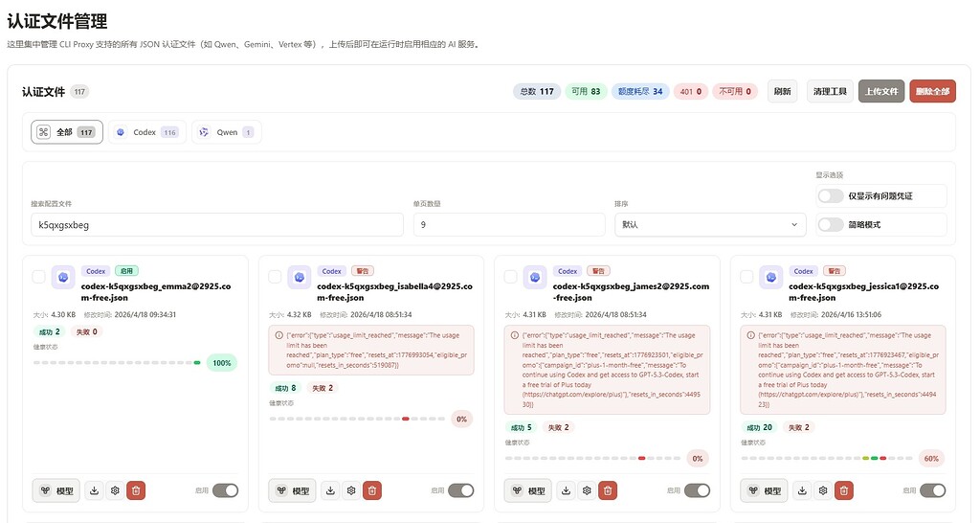Open settings for emma2 card
Viewport: 980px width, 523px height.
115,490
